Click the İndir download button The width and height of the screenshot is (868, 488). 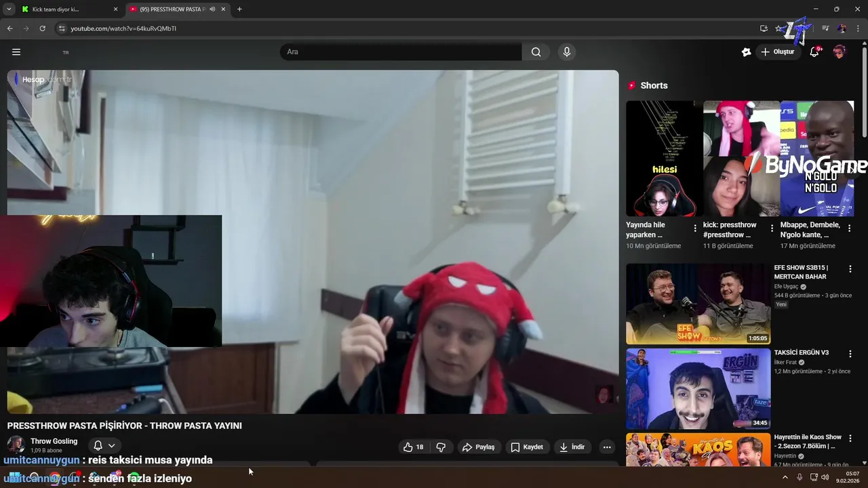(572, 447)
